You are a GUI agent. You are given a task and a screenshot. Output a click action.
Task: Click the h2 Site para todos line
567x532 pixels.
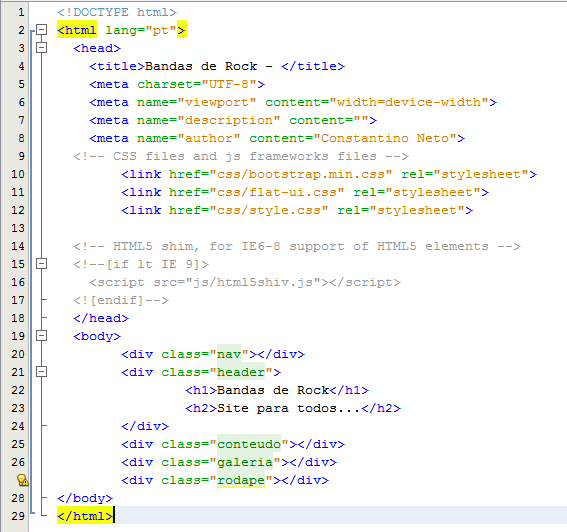(x=293, y=408)
